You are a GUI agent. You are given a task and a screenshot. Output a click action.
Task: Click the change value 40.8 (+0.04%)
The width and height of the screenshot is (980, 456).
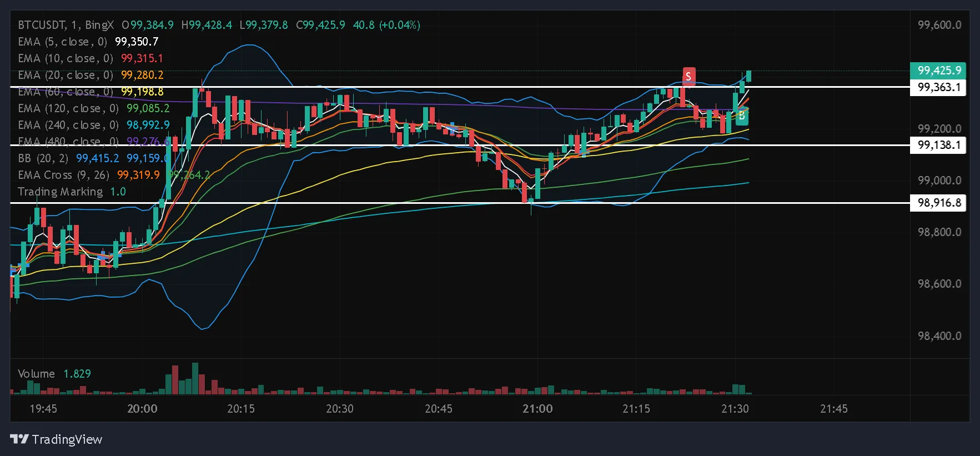386,25
